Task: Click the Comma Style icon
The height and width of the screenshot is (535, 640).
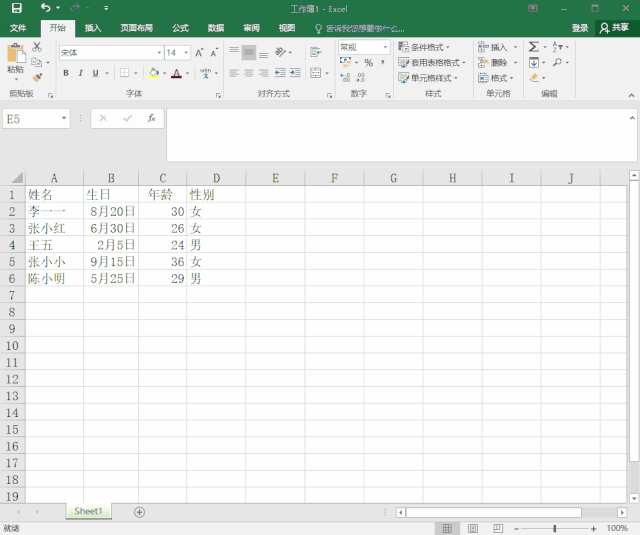Action: pos(383,62)
